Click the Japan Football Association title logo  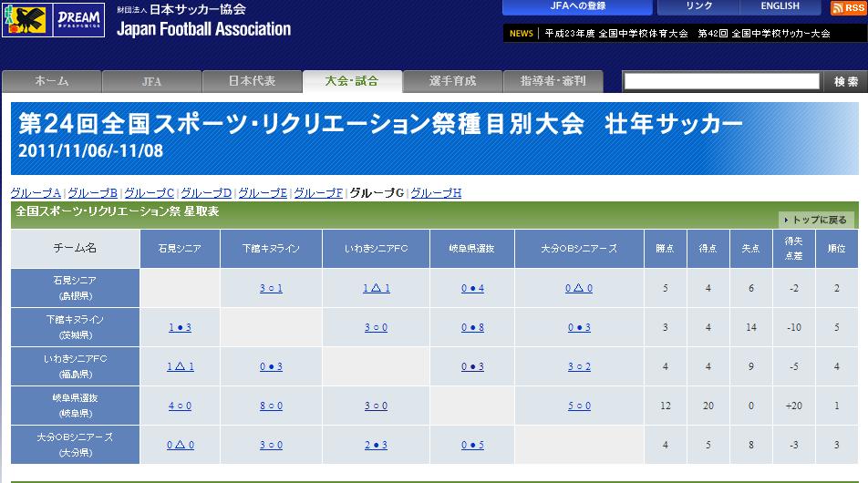coord(203,20)
